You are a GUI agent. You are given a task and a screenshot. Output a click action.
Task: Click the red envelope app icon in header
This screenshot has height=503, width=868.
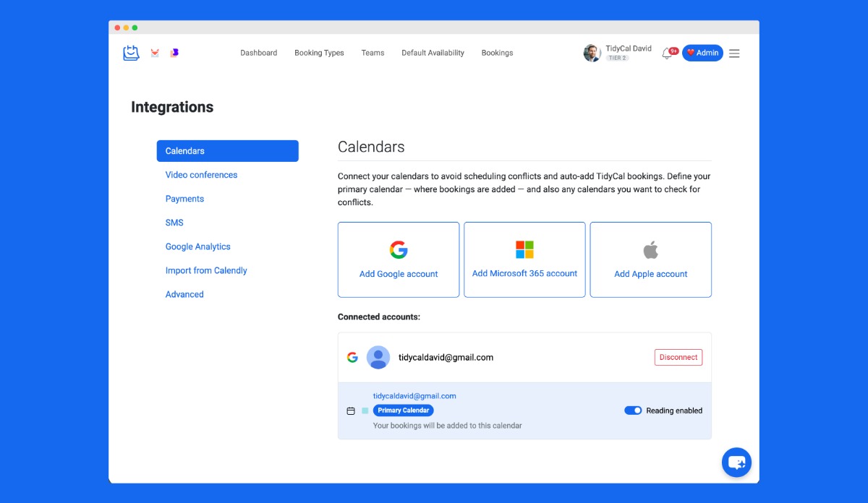click(155, 53)
